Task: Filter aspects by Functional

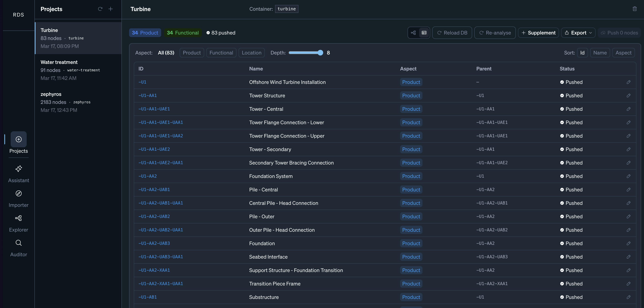Action: [x=221, y=53]
